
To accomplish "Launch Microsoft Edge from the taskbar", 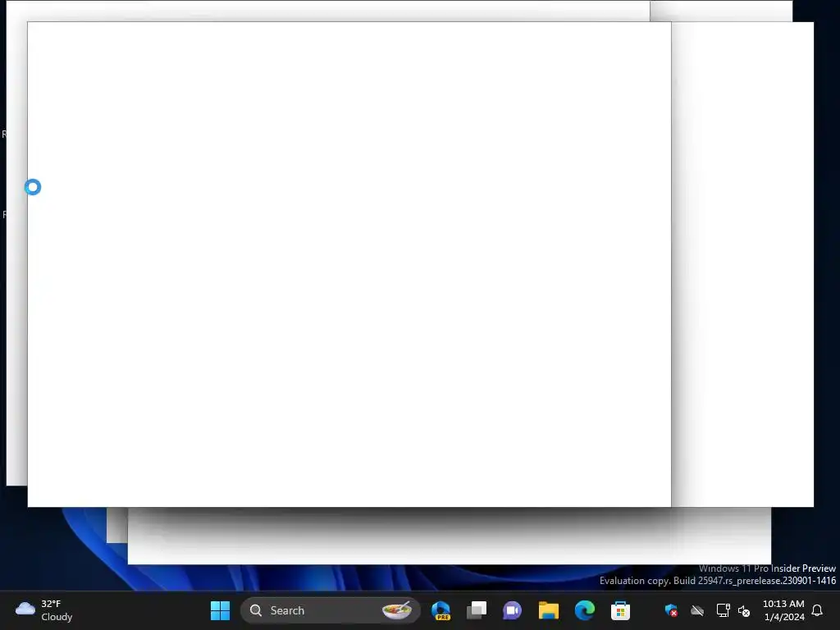I will point(584,610).
